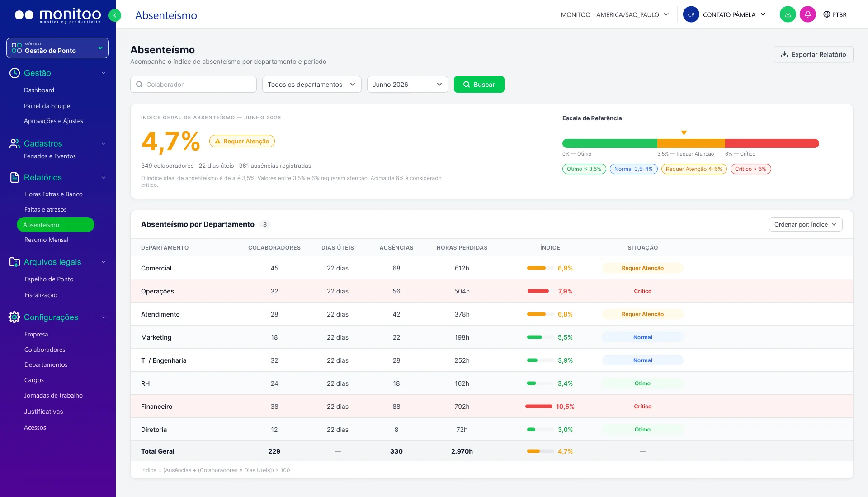Open the Junho 2026 period dropdown
This screenshot has width=868, height=497.
pos(407,85)
